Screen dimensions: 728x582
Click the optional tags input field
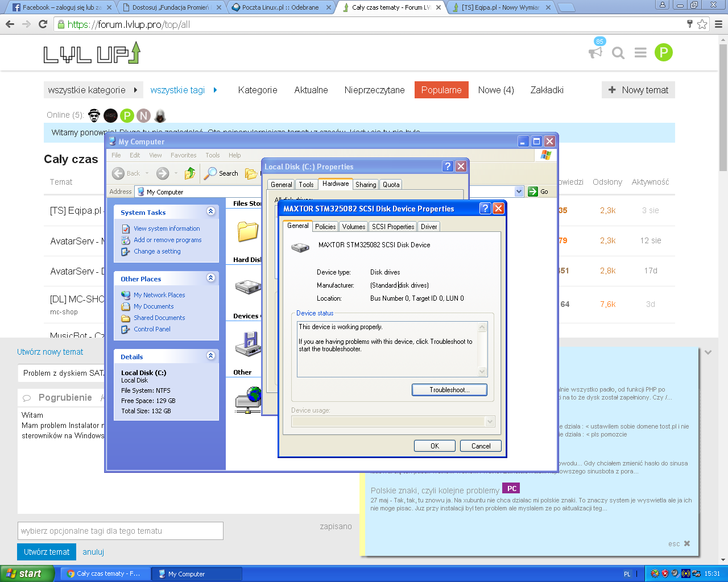point(121,531)
